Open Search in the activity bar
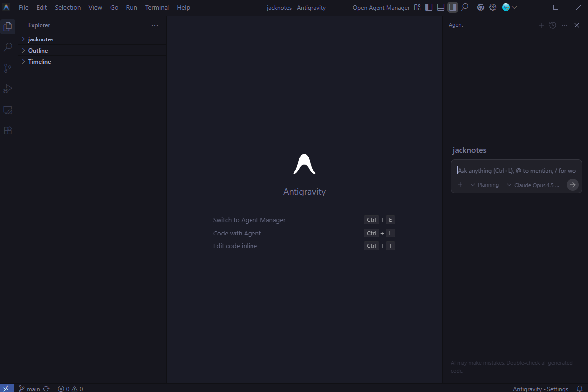This screenshot has width=588, height=392. pos(8,47)
